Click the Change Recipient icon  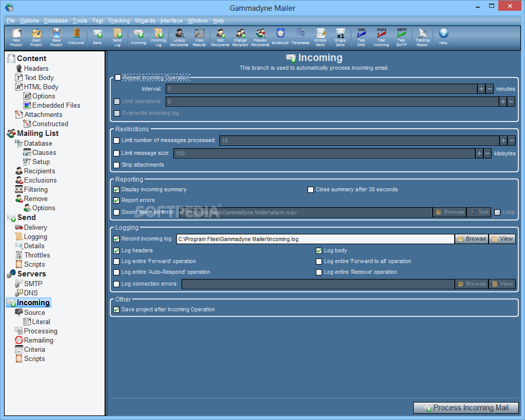coord(240,37)
